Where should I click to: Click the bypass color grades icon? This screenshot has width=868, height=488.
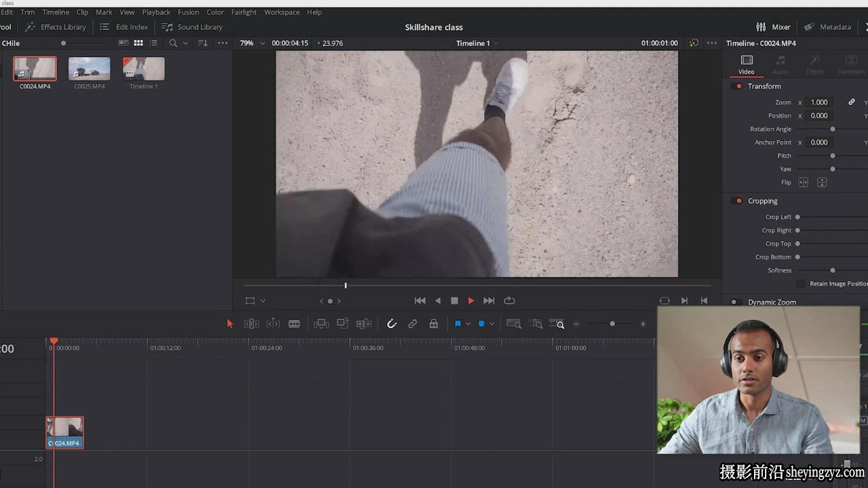[694, 43]
